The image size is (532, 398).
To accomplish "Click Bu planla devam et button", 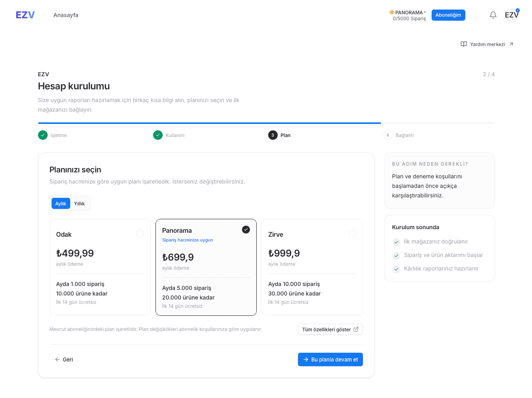I will (330, 359).
